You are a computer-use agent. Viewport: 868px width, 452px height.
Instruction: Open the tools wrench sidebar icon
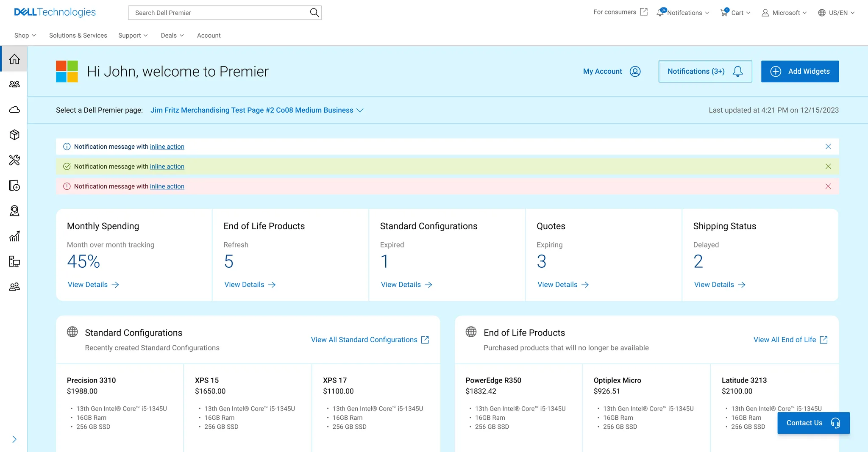pos(14,160)
